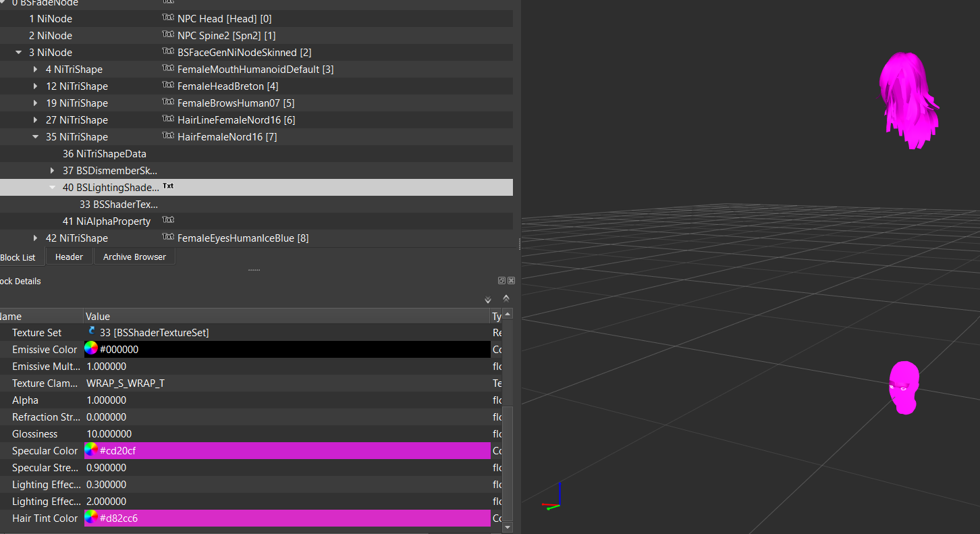Click the Specular Color property name

click(x=45, y=450)
